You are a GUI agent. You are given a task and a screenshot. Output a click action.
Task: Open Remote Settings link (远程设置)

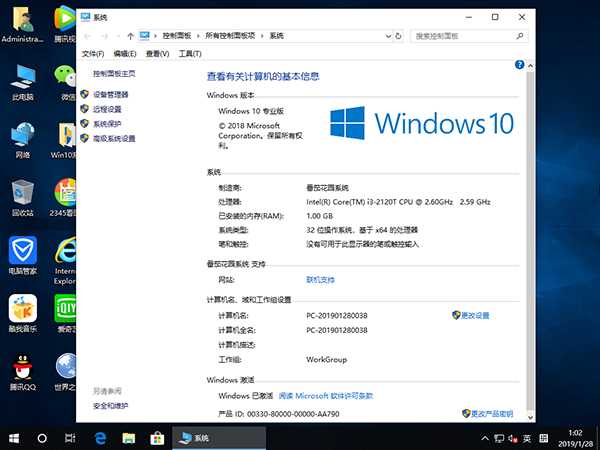tap(107, 109)
